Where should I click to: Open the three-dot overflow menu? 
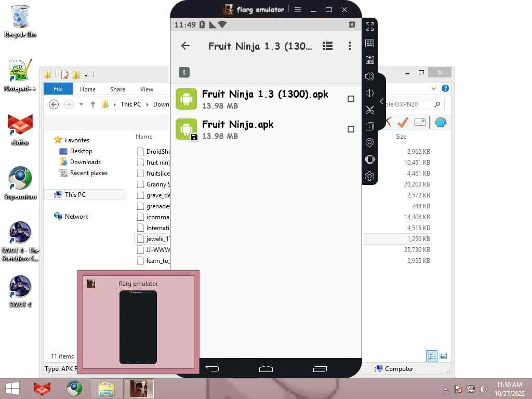click(x=350, y=46)
